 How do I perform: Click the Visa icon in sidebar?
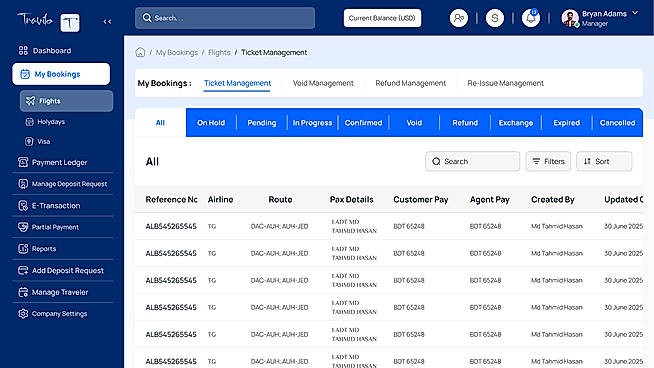pyautogui.click(x=29, y=141)
